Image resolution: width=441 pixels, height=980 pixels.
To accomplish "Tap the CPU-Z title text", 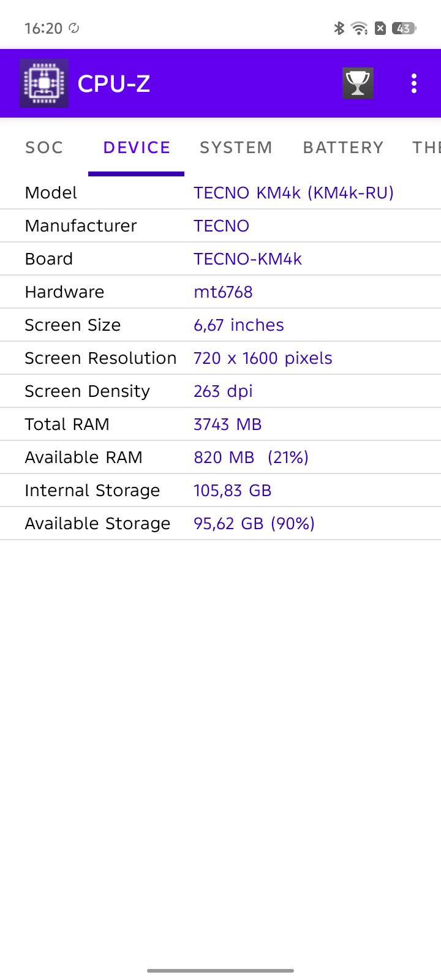I will pos(114,84).
